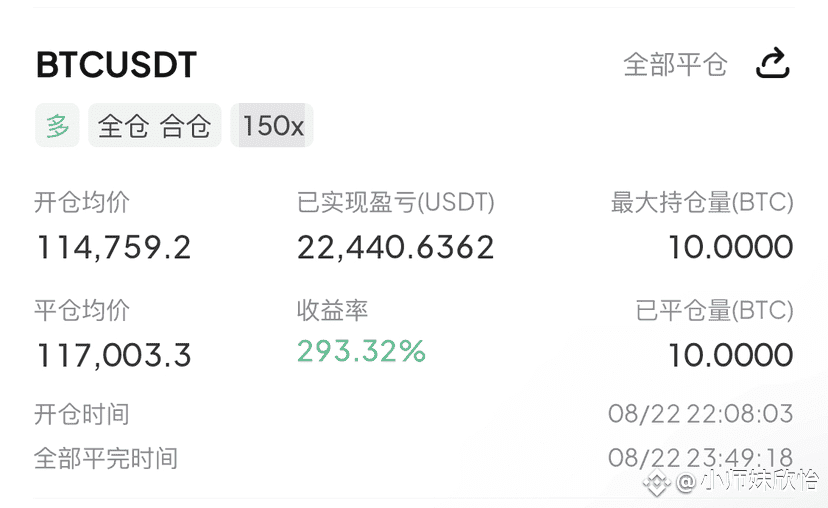Click the 已平仓量(BTC) label
Screen dimensions: 828x508
tap(714, 310)
